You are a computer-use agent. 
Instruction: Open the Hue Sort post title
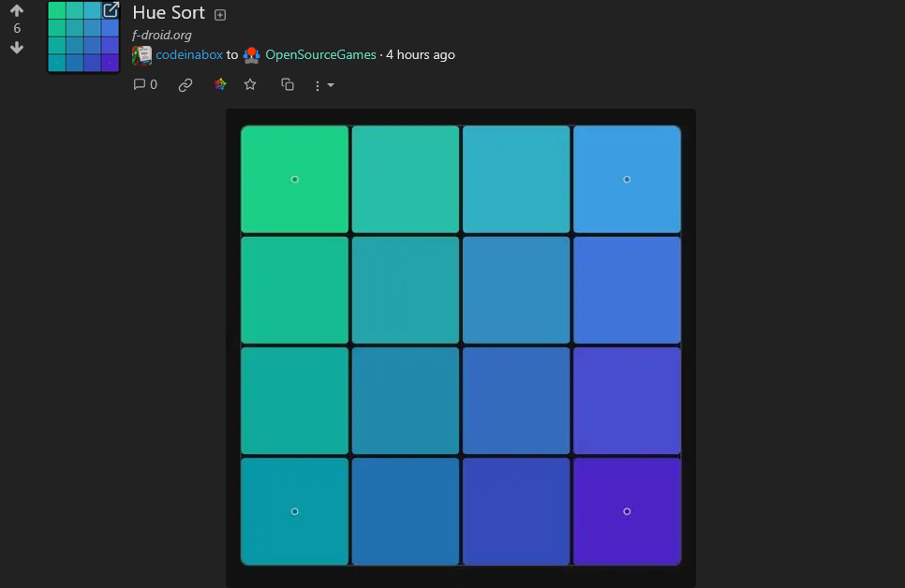pyautogui.click(x=169, y=13)
